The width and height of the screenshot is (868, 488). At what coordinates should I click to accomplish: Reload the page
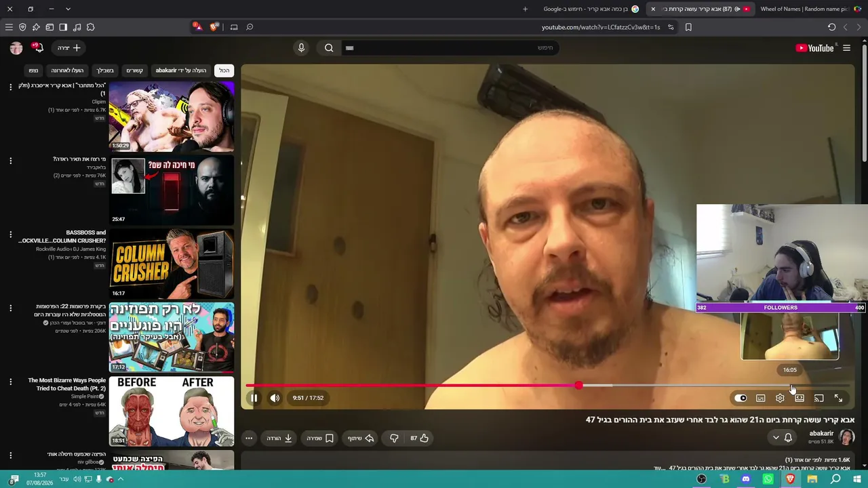pyautogui.click(x=831, y=27)
